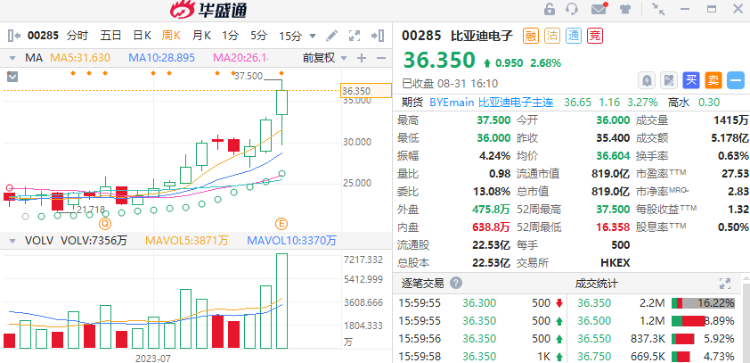Expand the chart to fullscreen
The image size is (750, 363).
click(x=354, y=35)
